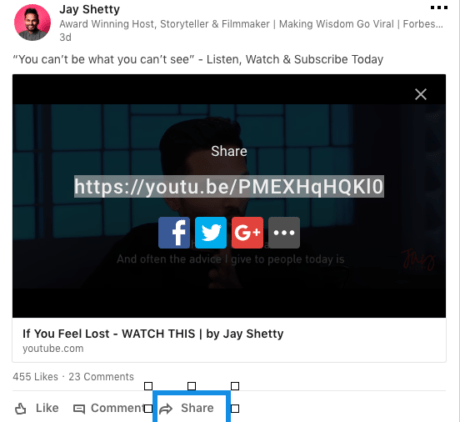Visit the youtube.com source link
This screenshot has width=460, height=422.
coord(53,349)
